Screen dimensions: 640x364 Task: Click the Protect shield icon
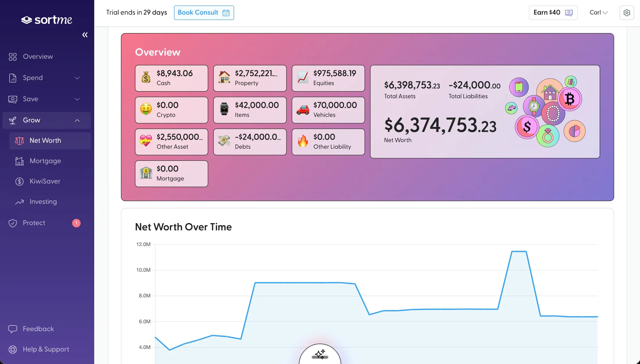(x=13, y=223)
